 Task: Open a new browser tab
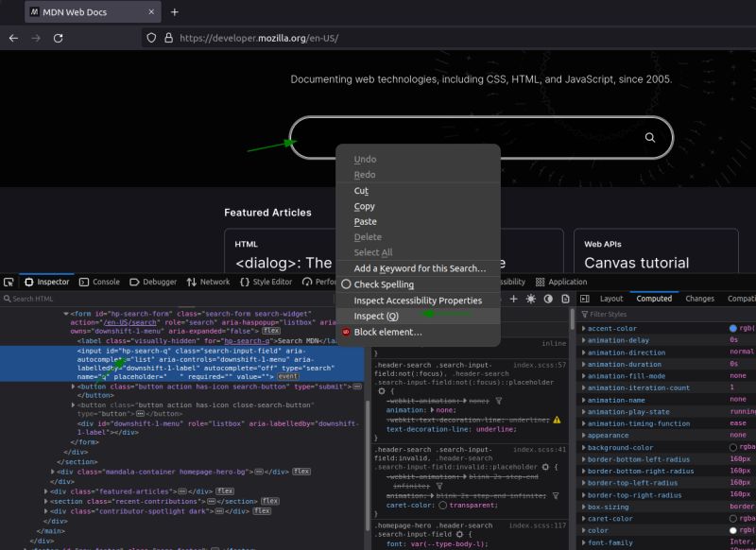(175, 12)
